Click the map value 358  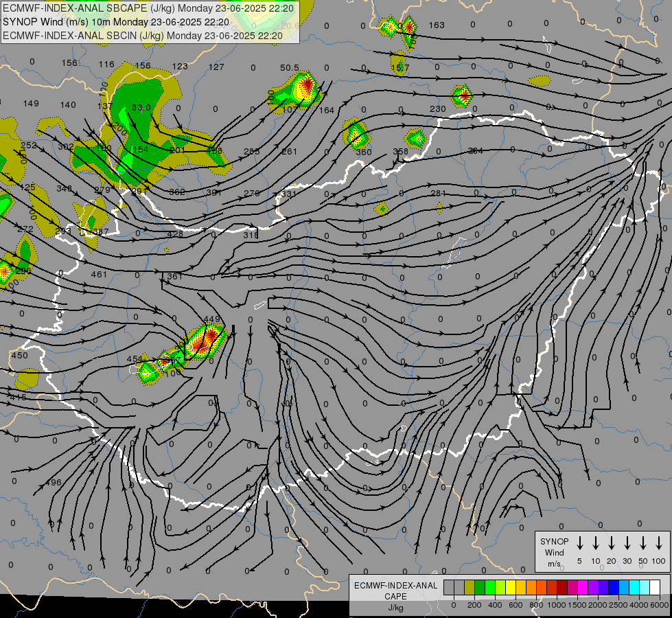401,151
